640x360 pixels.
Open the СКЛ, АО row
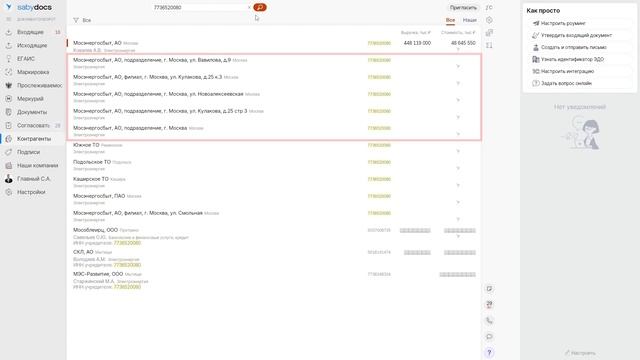[274, 258]
